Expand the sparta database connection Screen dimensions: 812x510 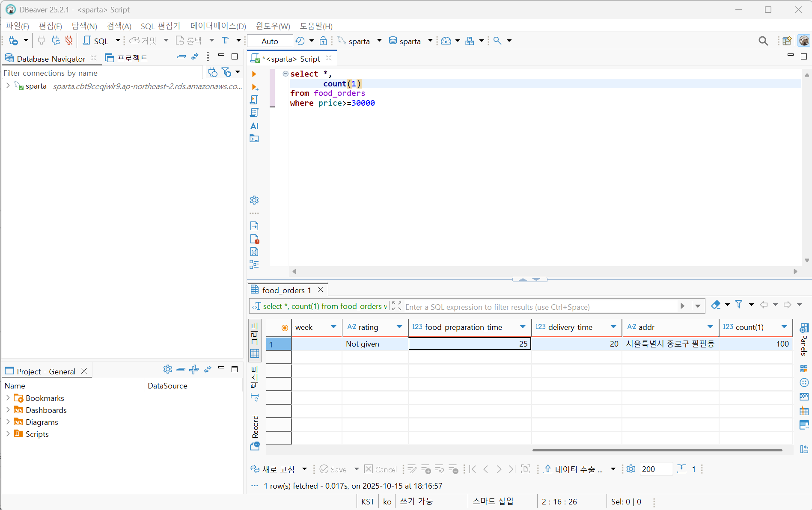pos(8,86)
